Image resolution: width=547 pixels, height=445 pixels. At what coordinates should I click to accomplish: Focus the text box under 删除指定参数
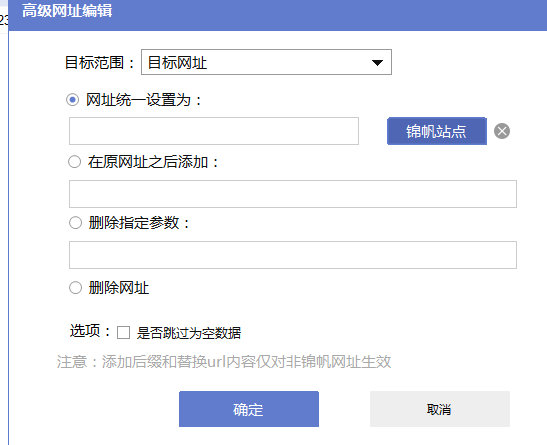coord(293,255)
